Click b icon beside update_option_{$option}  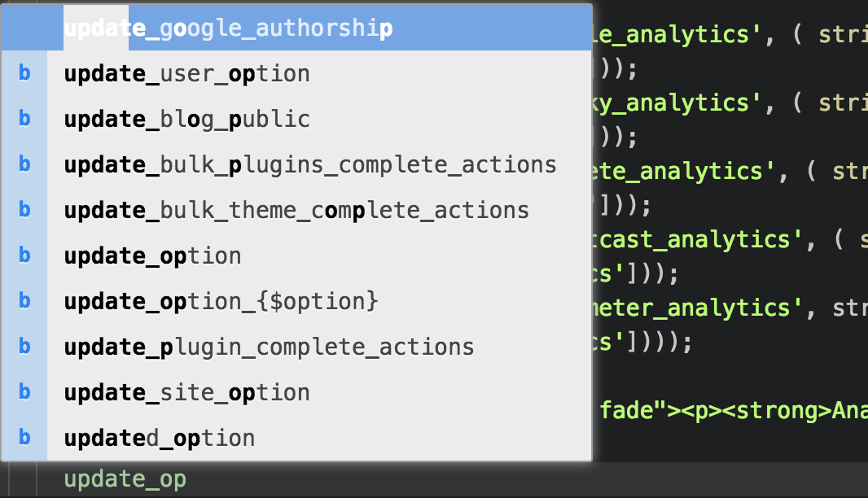tap(24, 300)
